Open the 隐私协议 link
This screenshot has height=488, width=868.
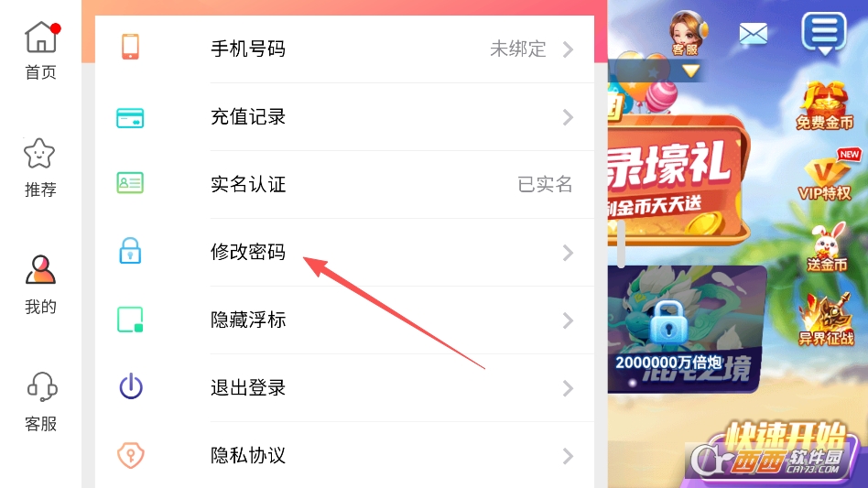pos(344,455)
